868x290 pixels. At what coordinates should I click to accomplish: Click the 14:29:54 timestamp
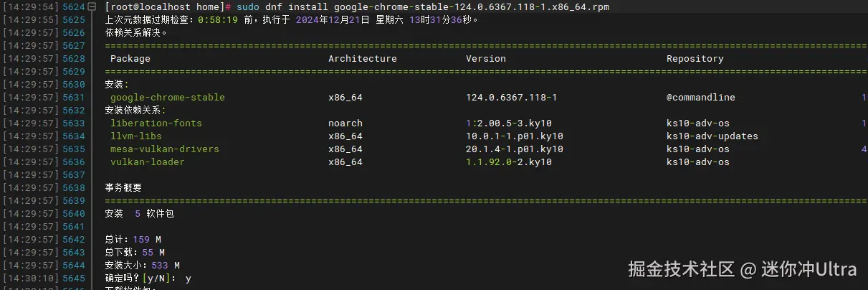(x=31, y=6)
